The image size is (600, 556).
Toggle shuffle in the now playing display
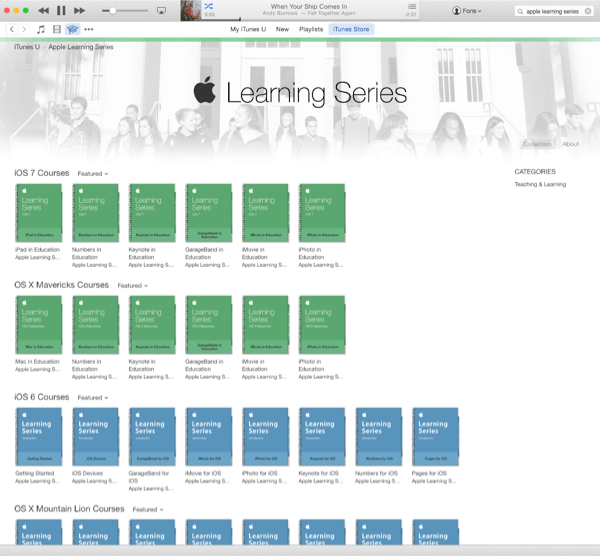pos(209,6)
